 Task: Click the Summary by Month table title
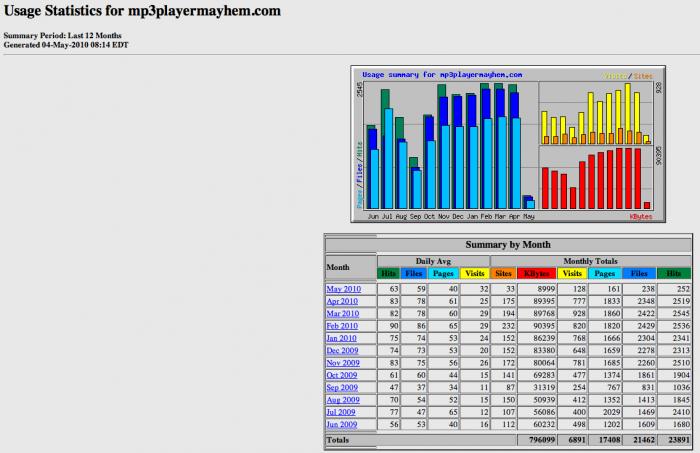tap(508, 245)
